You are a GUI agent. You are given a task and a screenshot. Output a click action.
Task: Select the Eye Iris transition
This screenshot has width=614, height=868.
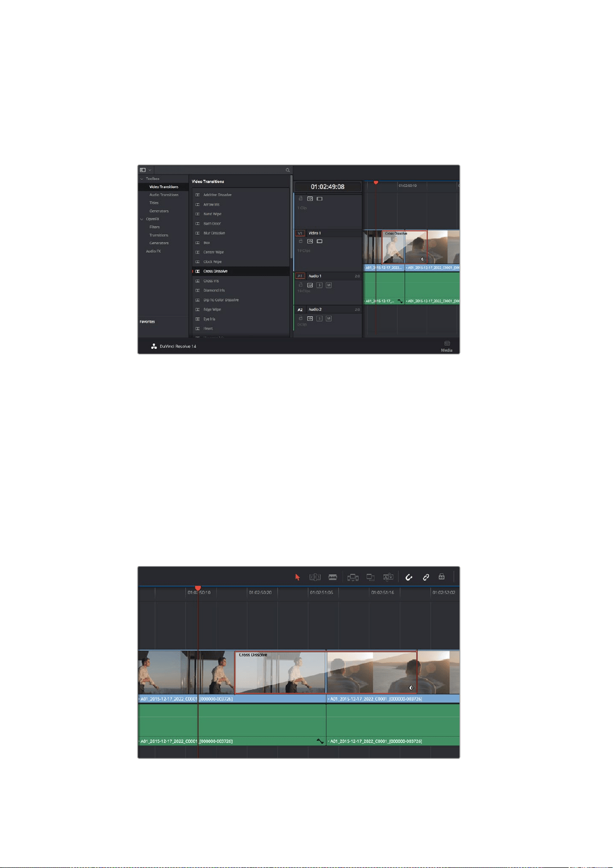(241, 319)
